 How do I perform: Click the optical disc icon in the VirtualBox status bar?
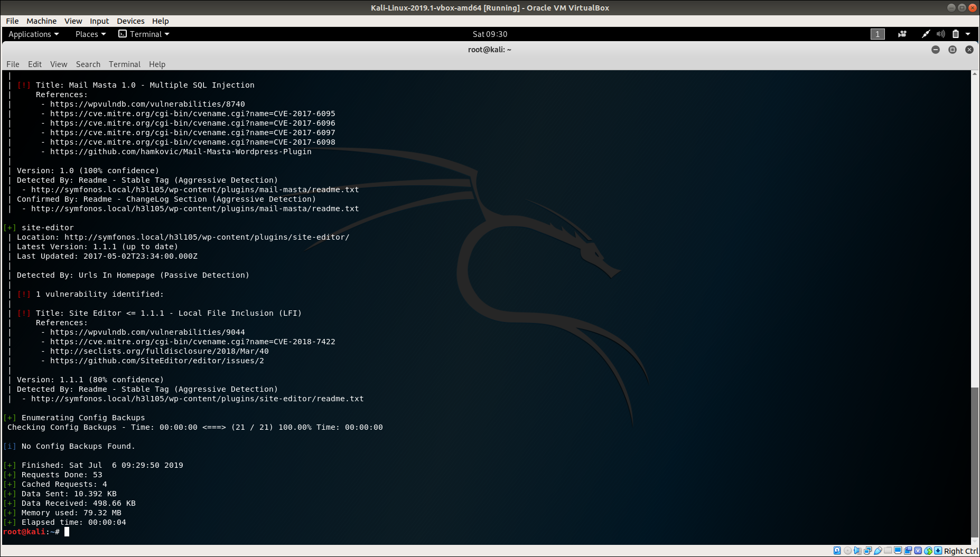point(847,551)
